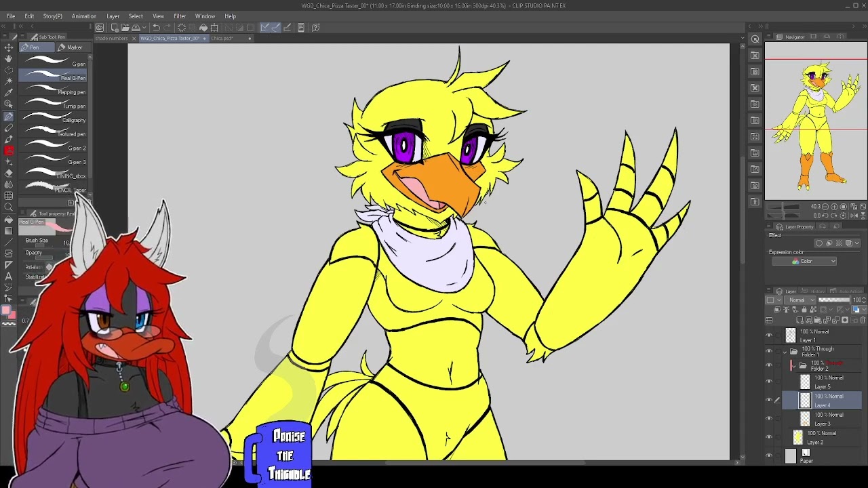Switch to shade numbers document tab
This screenshot has width=868, height=488.
112,39
